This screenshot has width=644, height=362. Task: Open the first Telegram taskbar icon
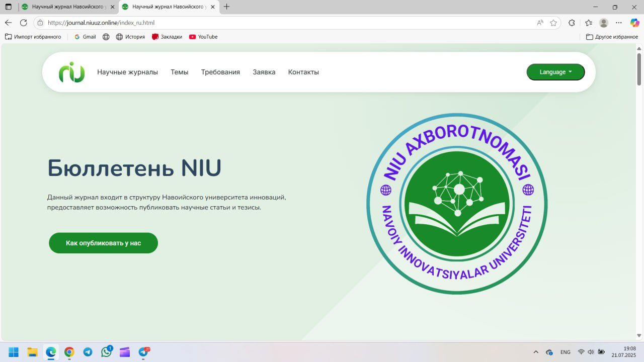pos(88,352)
